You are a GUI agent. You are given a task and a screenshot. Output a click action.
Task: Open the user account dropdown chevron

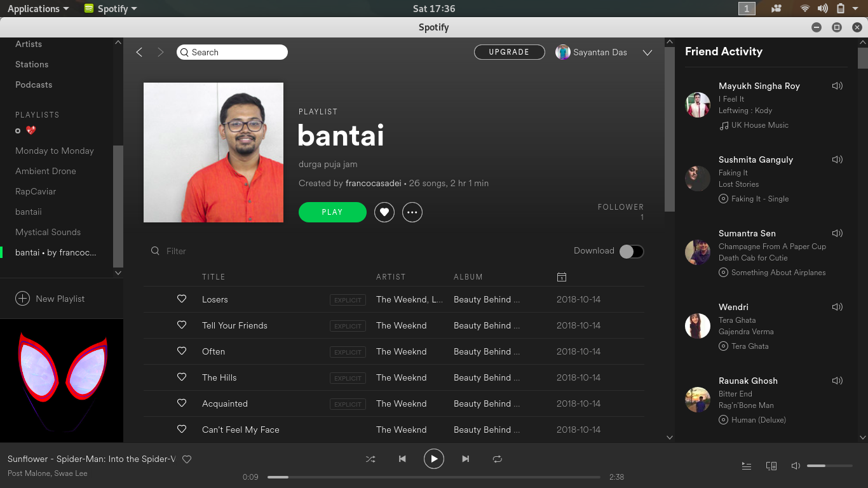point(648,53)
